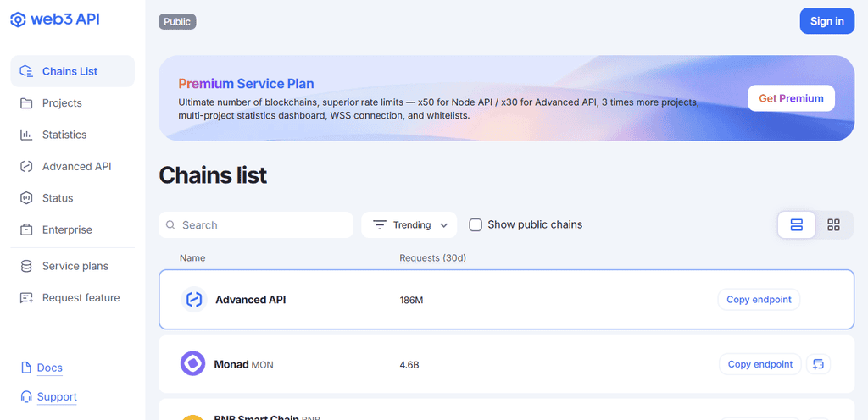This screenshot has height=420, width=868.
Task: Enable Show public chains checkbox
Action: [476, 225]
